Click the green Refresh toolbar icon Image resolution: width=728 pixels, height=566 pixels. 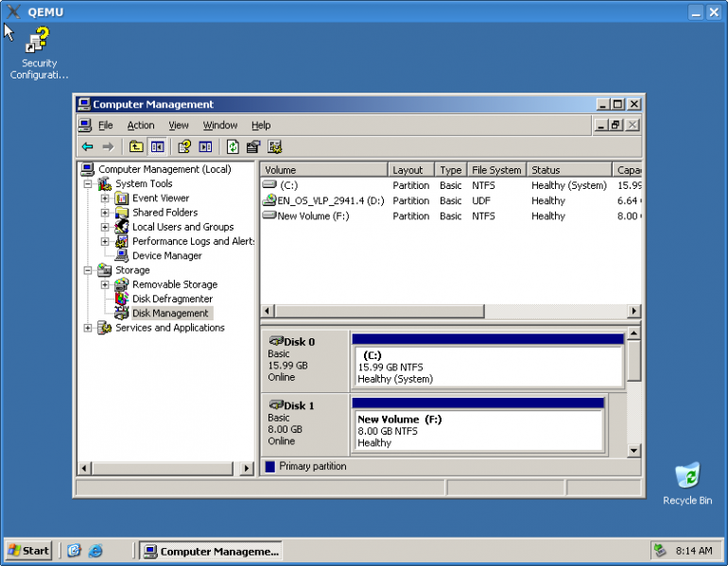[233, 146]
